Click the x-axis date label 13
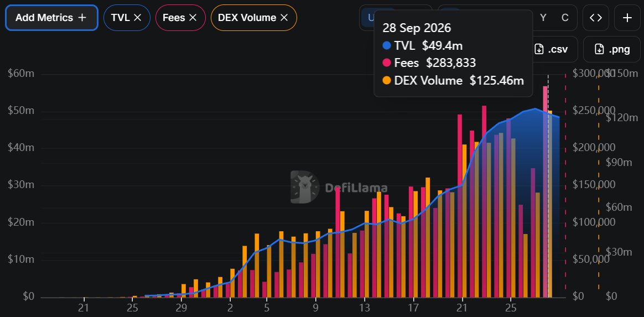644x317 pixels. [364, 308]
